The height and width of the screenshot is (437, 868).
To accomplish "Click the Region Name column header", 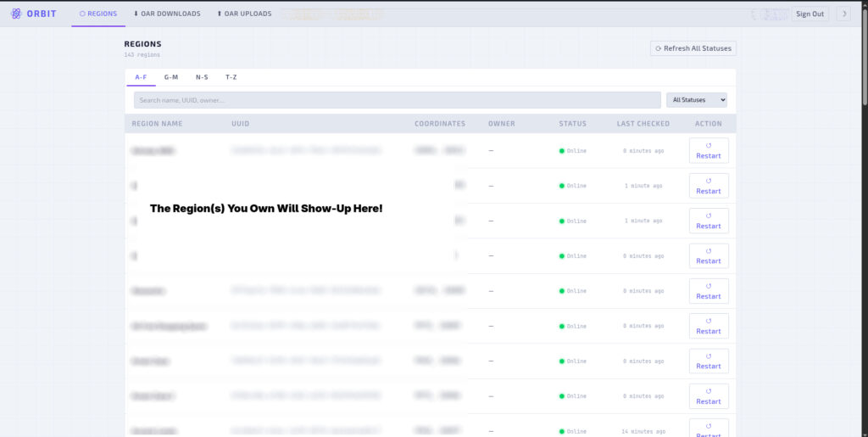I will click(157, 124).
